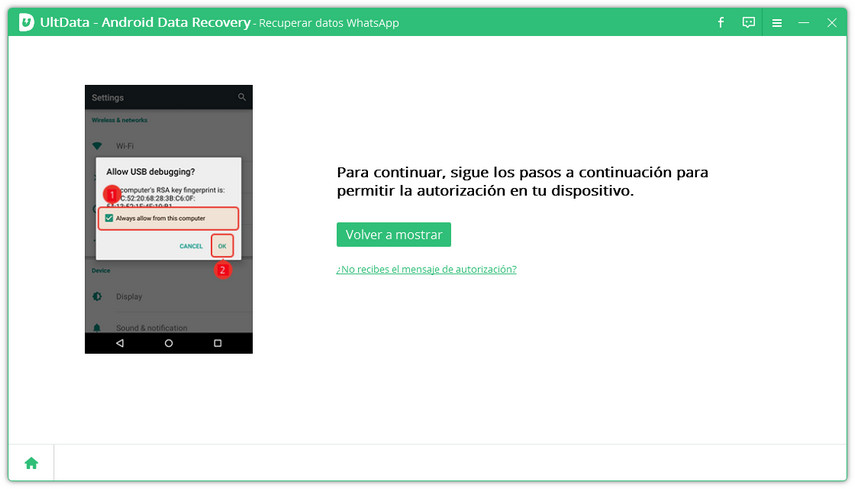This screenshot has width=855, height=489.
Task: Click the Volver a mostrar button
Action: point(394,234)
